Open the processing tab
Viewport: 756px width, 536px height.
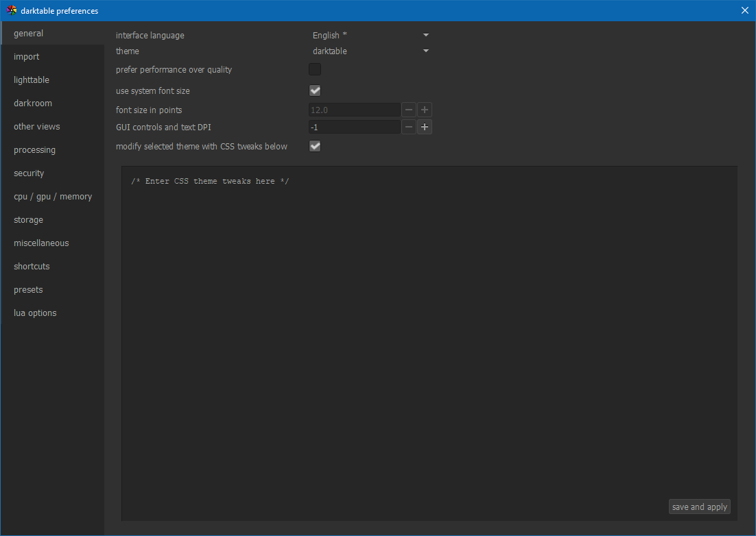pyautogui.click(x=52, y=150)
